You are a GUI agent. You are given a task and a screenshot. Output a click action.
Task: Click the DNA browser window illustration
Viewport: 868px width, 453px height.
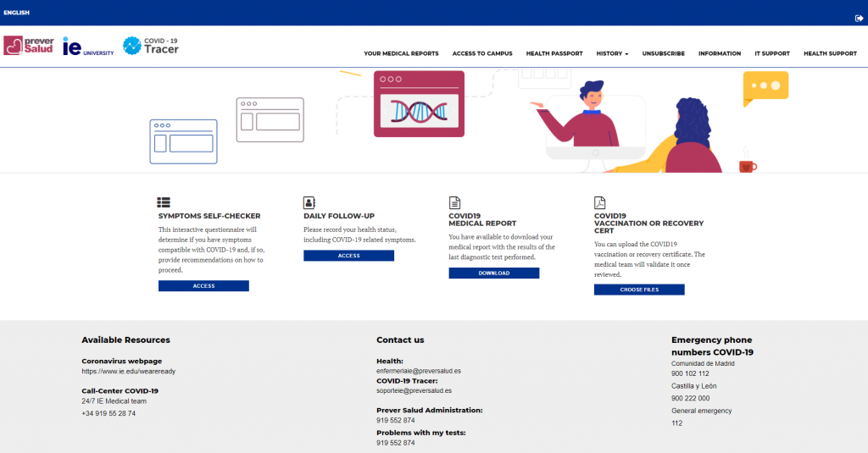(x=419, y=104)
